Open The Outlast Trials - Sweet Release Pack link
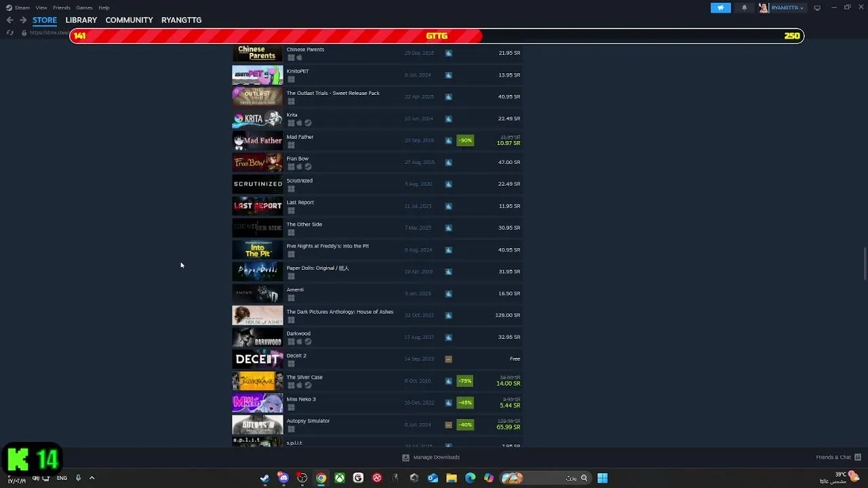Viewport: 868px width, 488px height. (333, 93)
